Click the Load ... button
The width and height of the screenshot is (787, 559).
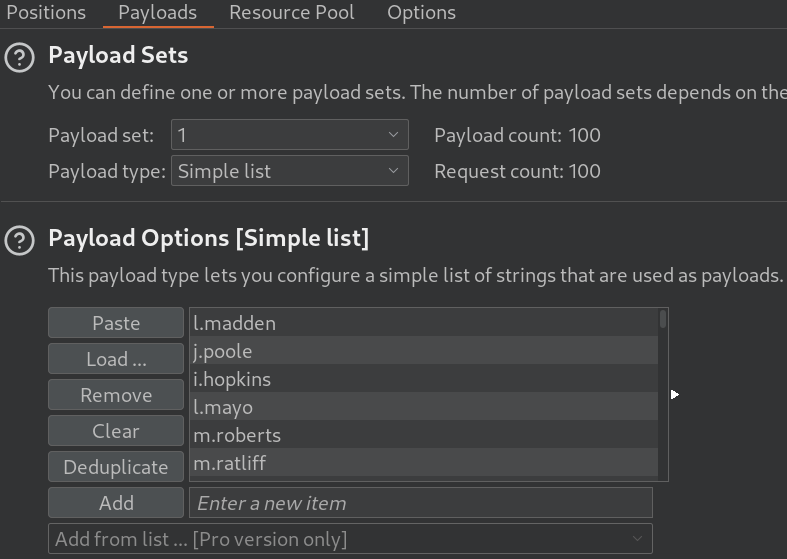click(x=116, y=359)
